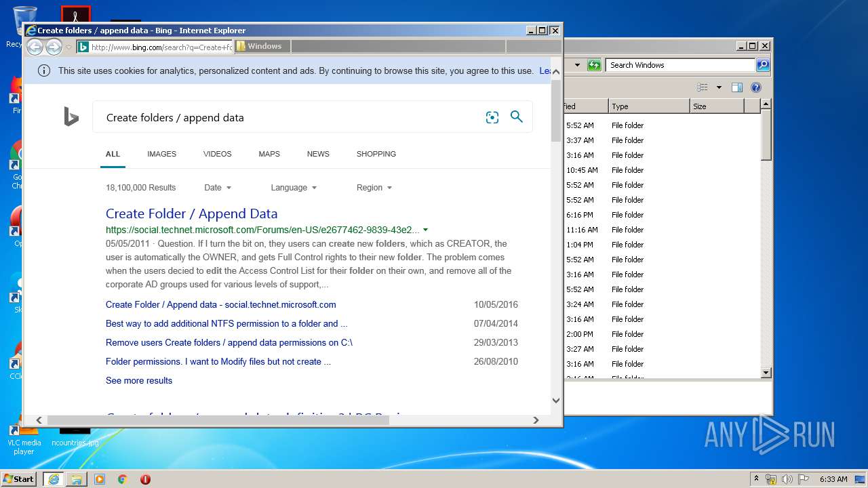Click the '18,100,000 Results' count text
This screenshot has width=868, height=488.
click(141, 188)
